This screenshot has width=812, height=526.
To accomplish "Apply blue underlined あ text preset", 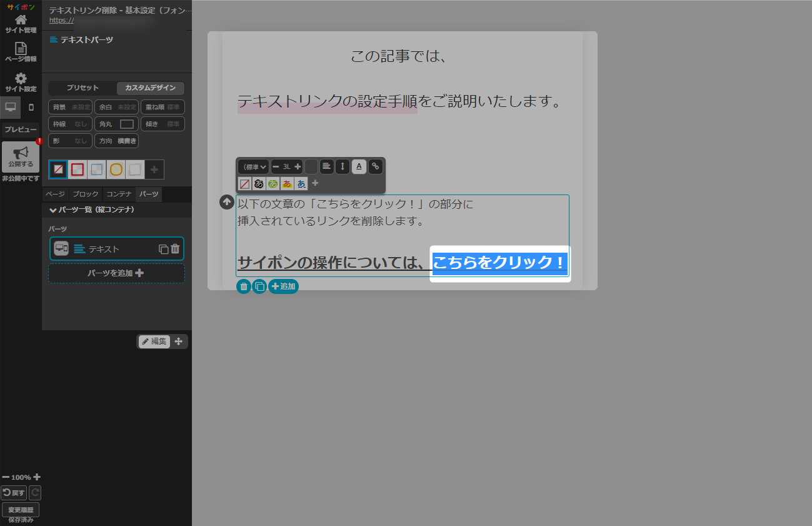I will [x=301, y=184].
